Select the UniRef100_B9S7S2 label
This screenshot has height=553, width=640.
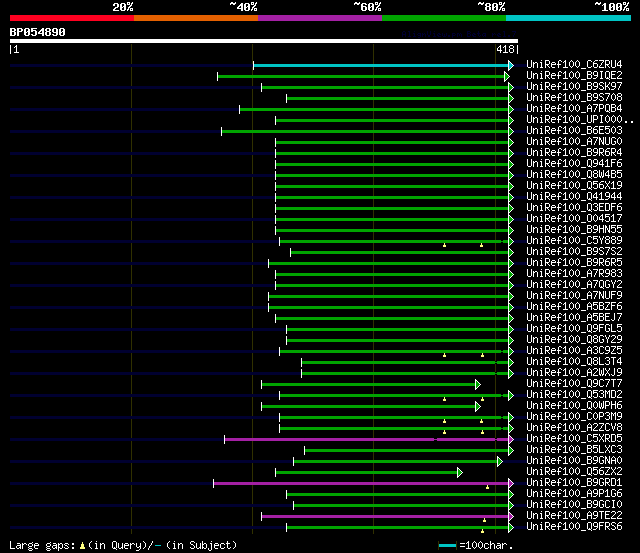point(574,252)
